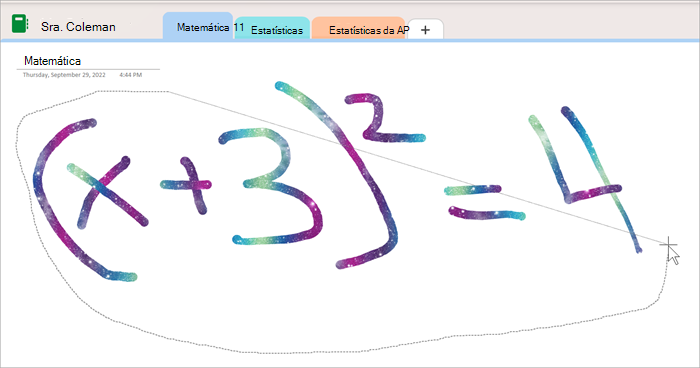The width and height of the screenshot is (700, 368).
Task: Switch to the Estatísticas tab
Action: pos(273,29)
